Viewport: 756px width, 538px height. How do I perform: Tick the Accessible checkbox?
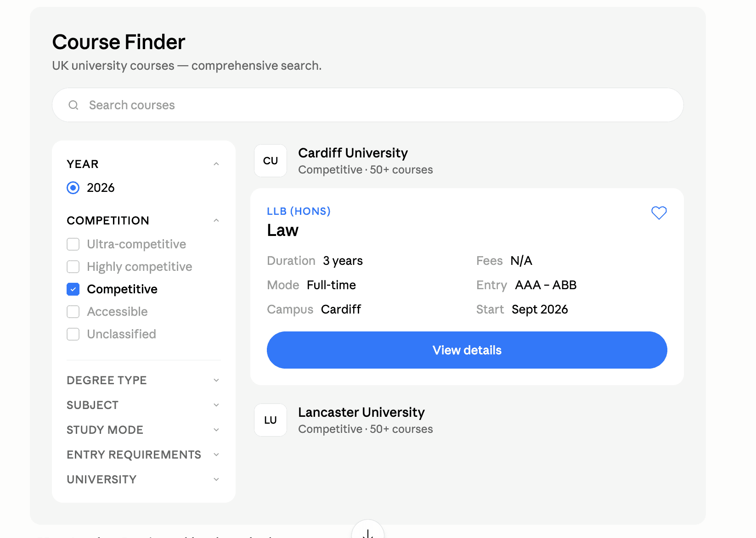point(73,312)
